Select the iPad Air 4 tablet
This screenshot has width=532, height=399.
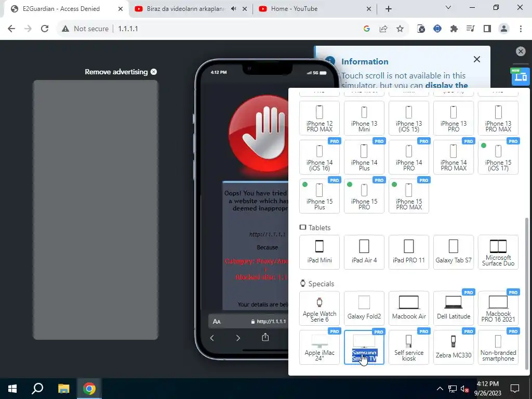(x=364, y=252)
